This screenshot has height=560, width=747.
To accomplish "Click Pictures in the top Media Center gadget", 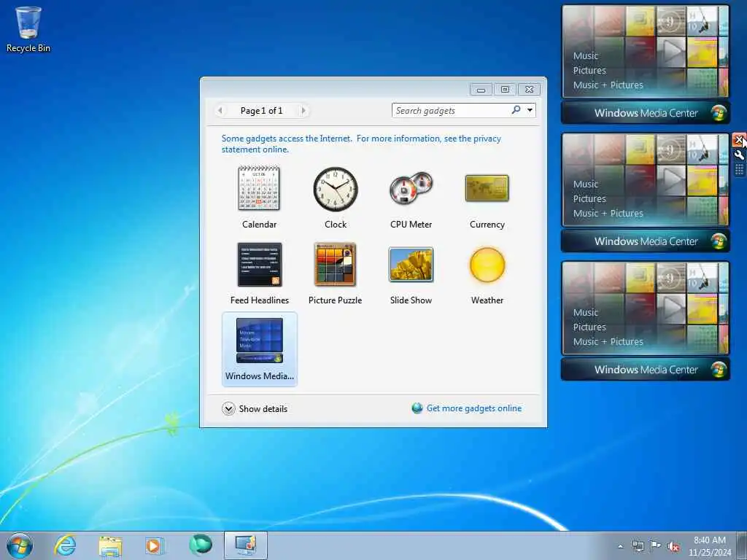I will click(x=589, y=71).
